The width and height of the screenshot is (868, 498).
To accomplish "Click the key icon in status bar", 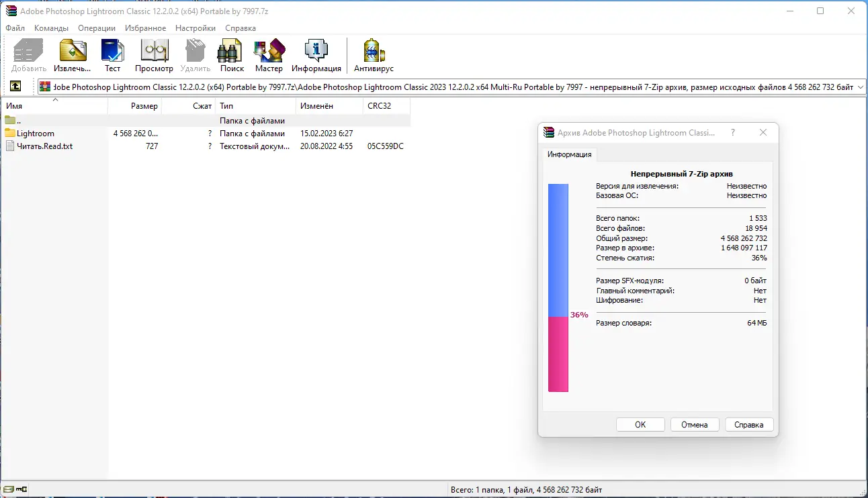I will coord(21,490).
